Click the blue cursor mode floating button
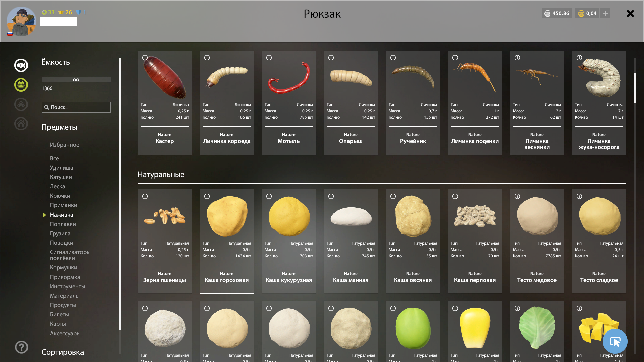644x362 pixels. 615,341
